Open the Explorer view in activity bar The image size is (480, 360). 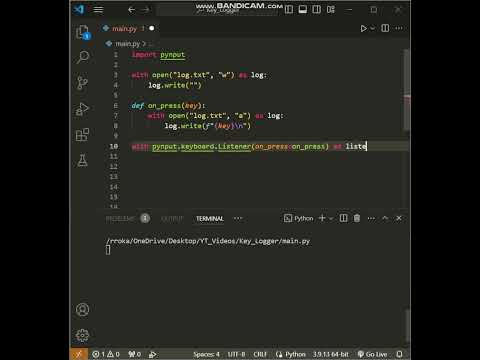(x=82, y=32)
